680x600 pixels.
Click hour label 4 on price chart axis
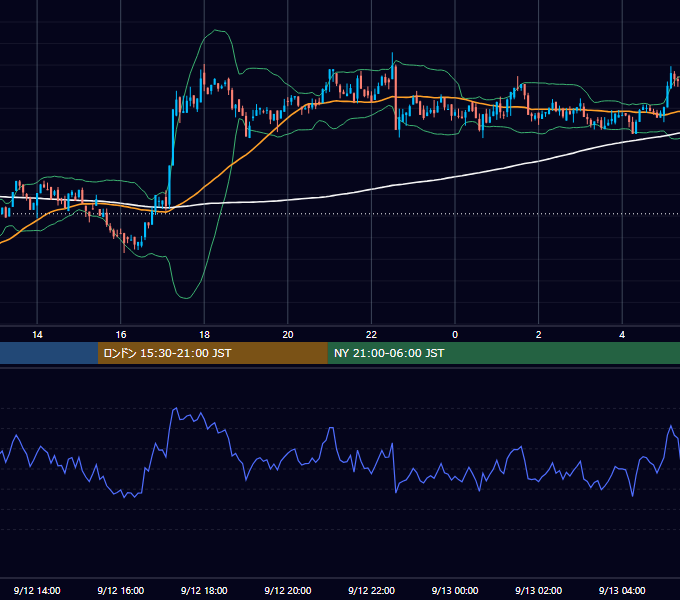(x=622, y=335)
